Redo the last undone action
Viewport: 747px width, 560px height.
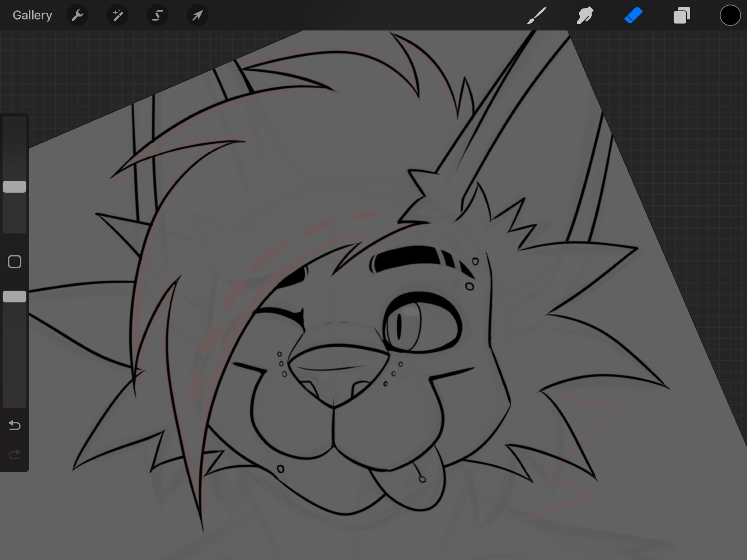click(x=15, y=454)
